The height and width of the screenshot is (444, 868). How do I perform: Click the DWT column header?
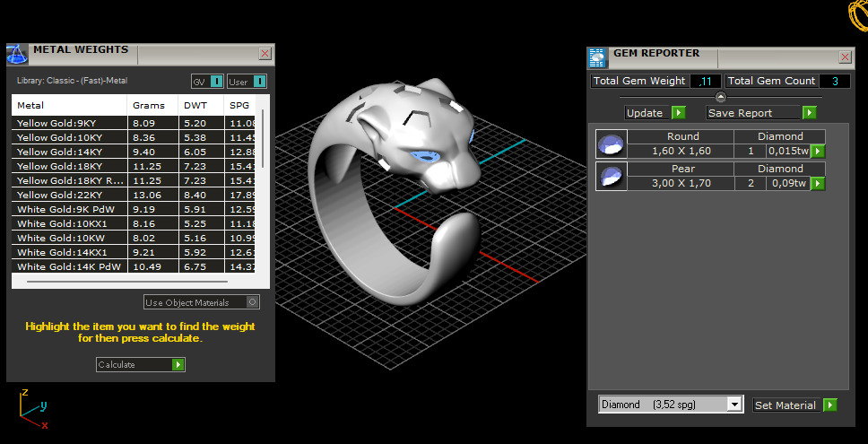point(202,105)
